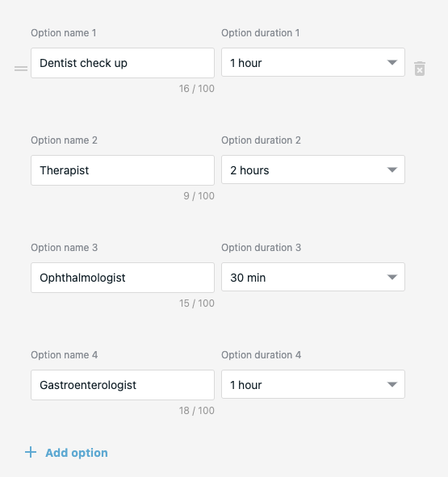Click the arrow on option duration 4
The width and height of the screenshot is (448, 477).
pos(392,384)
